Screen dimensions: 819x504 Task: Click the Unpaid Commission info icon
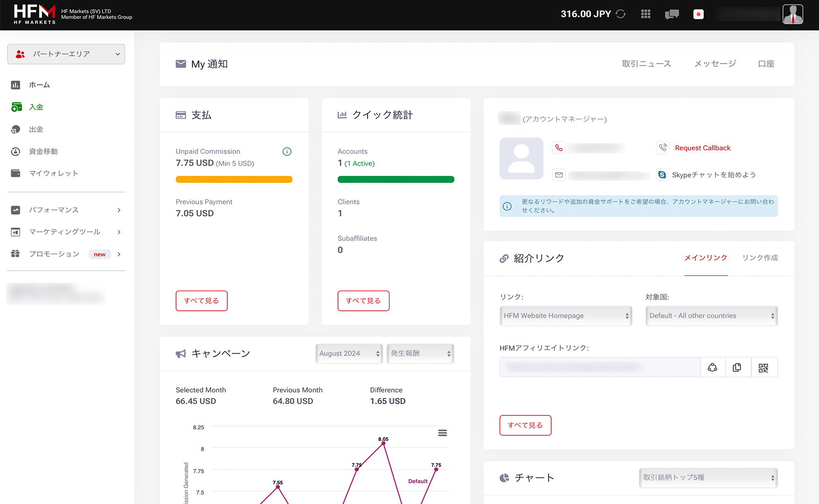tap(287, 152)
